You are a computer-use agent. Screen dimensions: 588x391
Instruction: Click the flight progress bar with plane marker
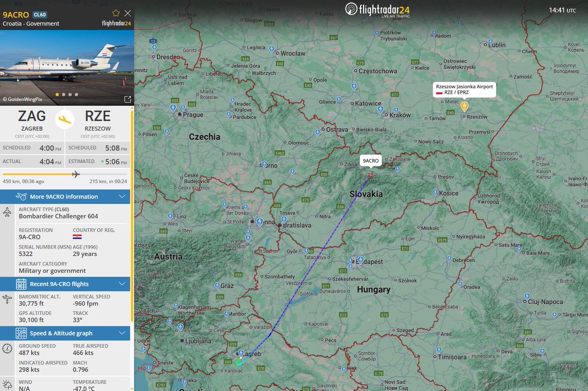[x=65, y=174]
